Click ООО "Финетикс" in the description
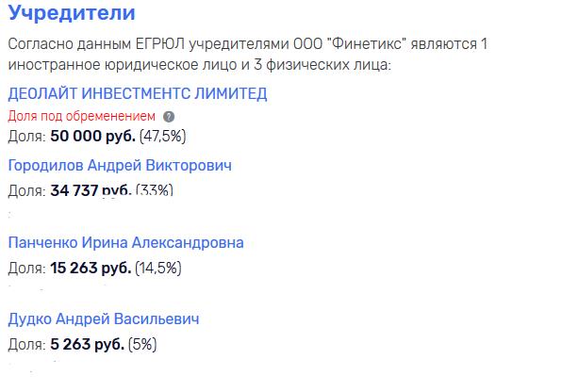 pyautogui.click(x=350, y=44)
